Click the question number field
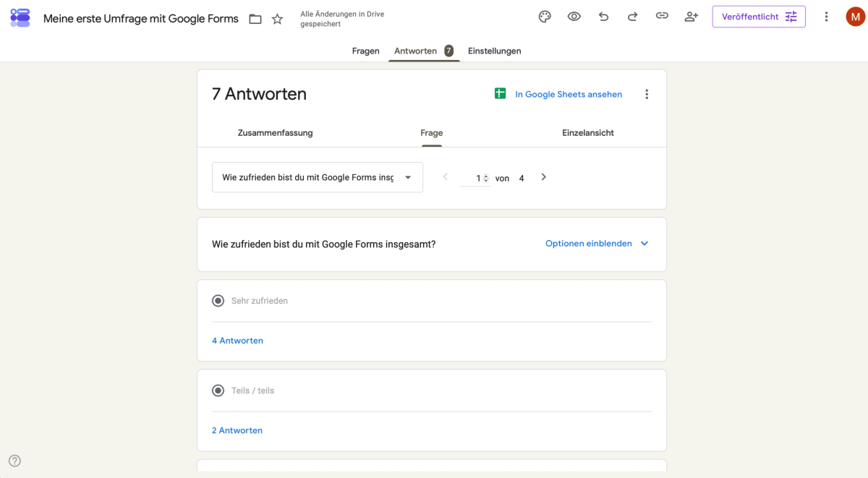 click(x=475, y=178)
